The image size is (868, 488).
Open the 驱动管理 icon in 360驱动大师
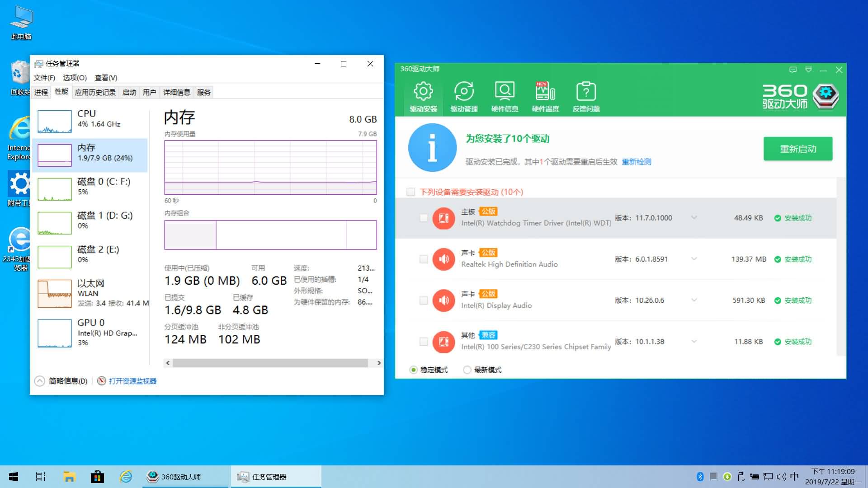tap(464, 97)
